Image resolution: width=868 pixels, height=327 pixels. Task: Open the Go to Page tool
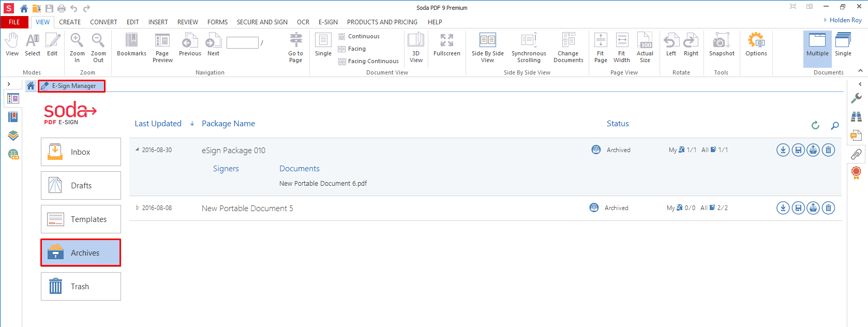(296, 48)
